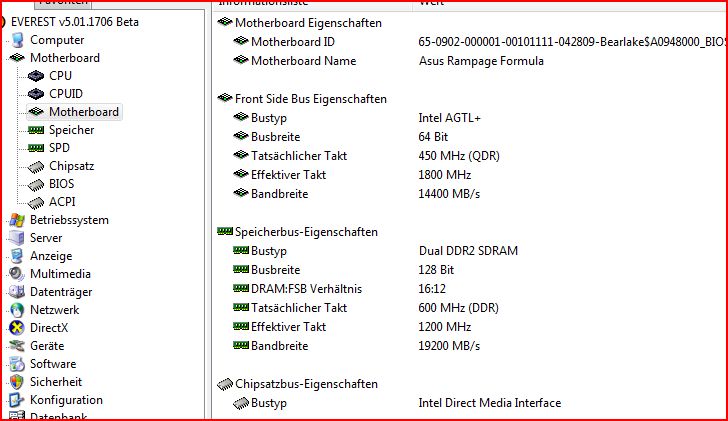Expand the Geräte category
Image resolution: width=728 pixels, height=421 pixels.
pyautogui.click(x=47, y=346)
